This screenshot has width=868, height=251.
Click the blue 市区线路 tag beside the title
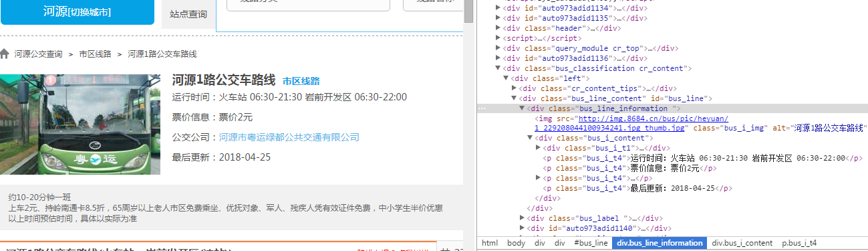pos(301,81)
